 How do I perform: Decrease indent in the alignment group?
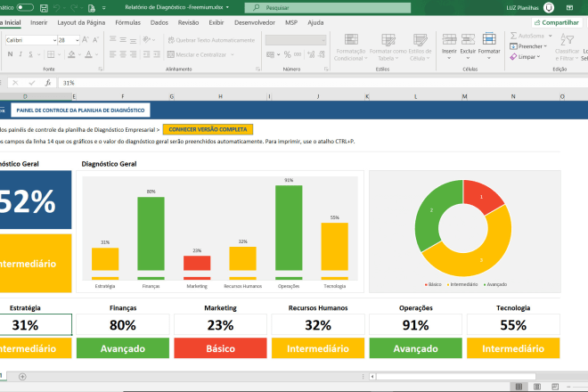[147, 54]
